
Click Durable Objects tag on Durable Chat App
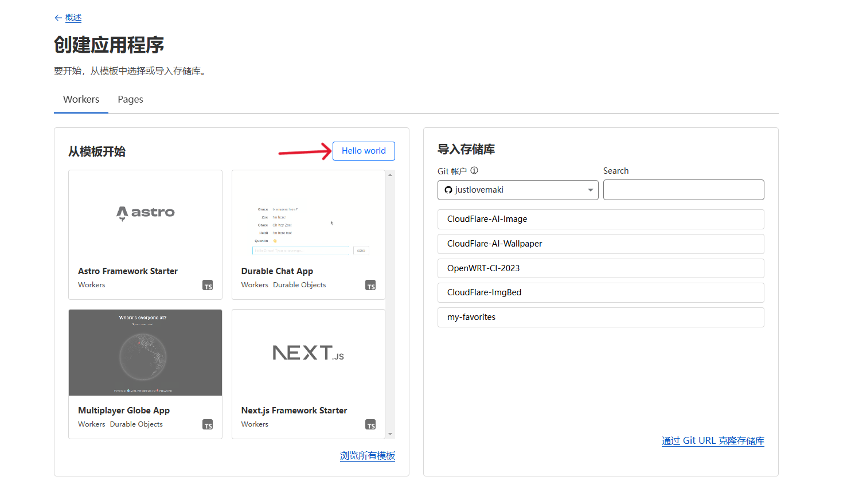(x=299, y=285)
